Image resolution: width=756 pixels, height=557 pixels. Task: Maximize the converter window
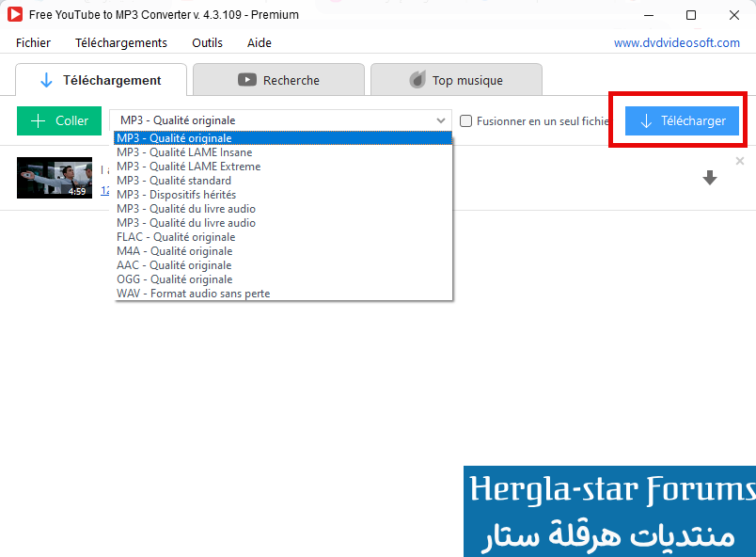pos(691,15)
